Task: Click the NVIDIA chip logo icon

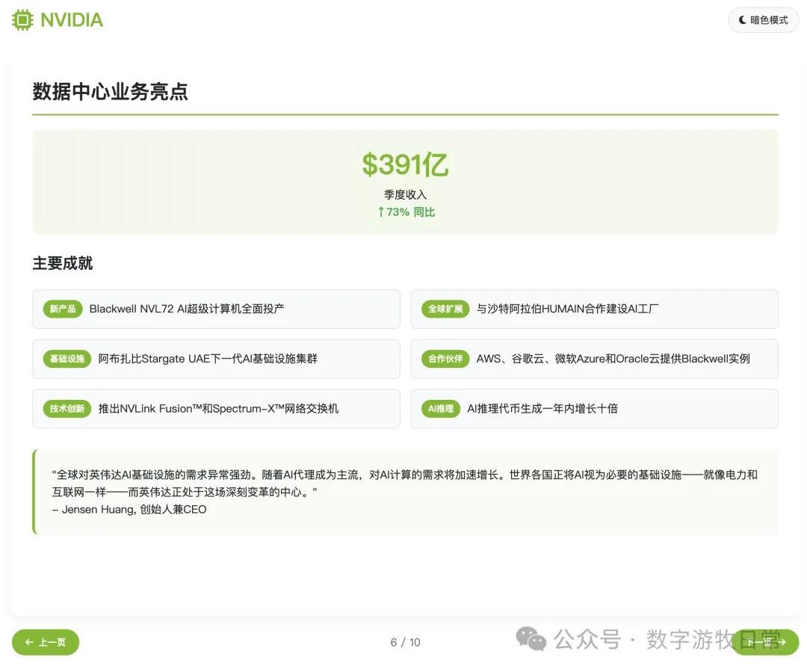Action: 22,19
